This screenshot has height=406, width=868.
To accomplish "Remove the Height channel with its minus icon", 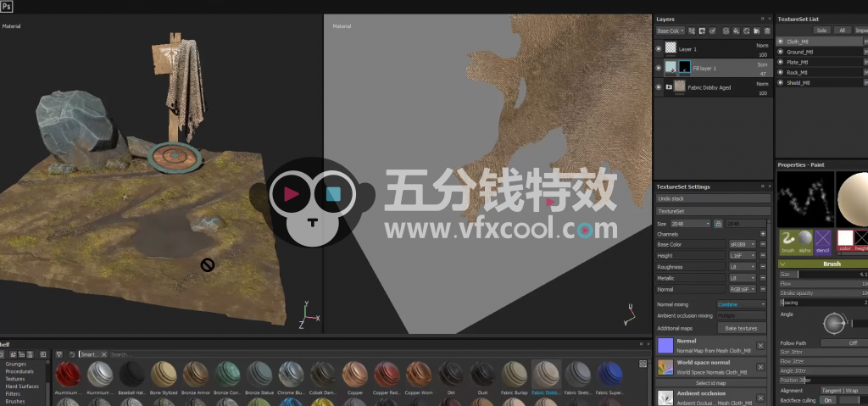I will [x=762, y=256].
